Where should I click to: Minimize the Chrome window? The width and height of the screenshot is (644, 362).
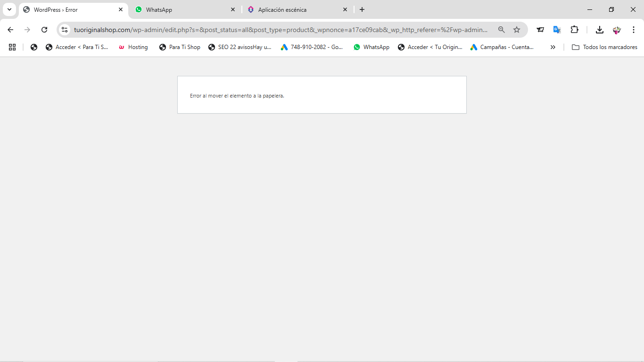pos(590,9)
